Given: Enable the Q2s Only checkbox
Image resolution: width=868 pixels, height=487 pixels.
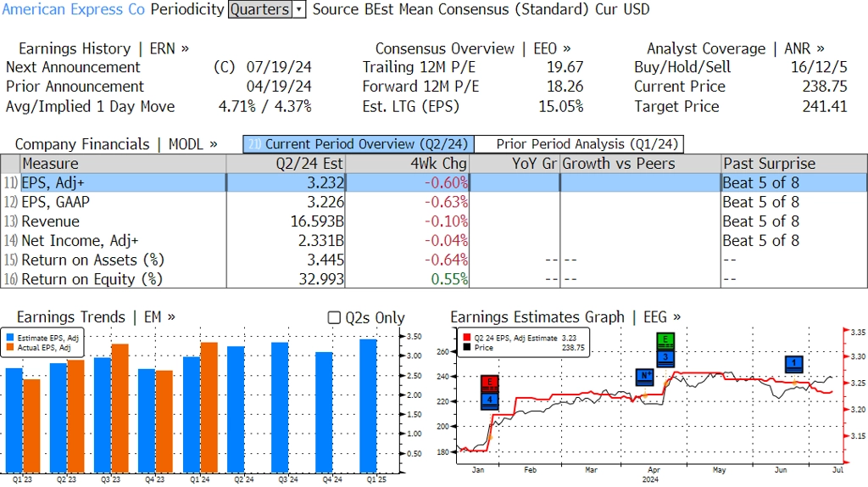Looking at the screenshot, I should pos(334,317).
